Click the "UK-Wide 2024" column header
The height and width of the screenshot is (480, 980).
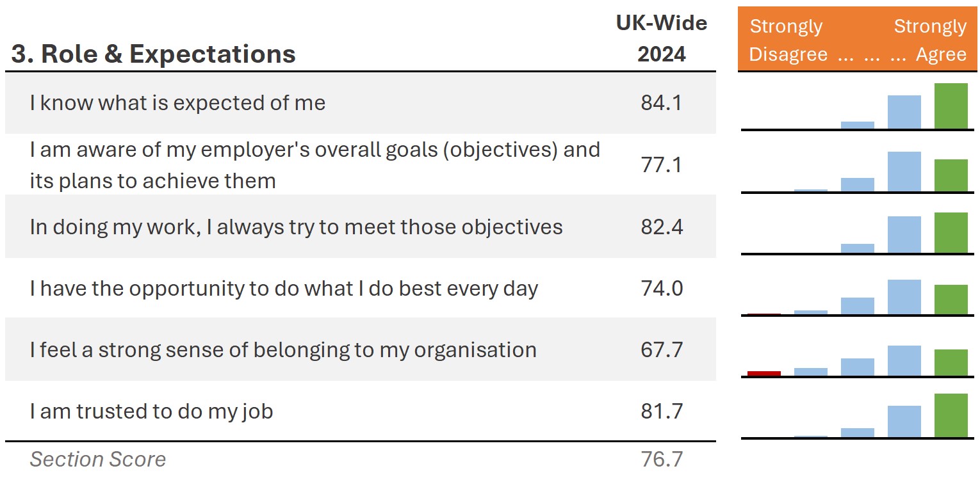pyautogui.click(x=662, y=38)
